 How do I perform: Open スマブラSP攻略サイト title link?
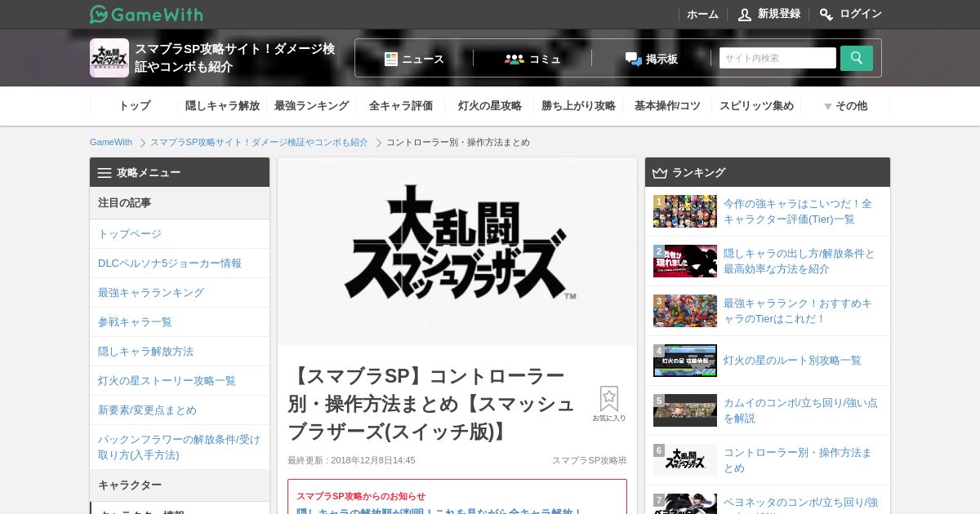234,58
